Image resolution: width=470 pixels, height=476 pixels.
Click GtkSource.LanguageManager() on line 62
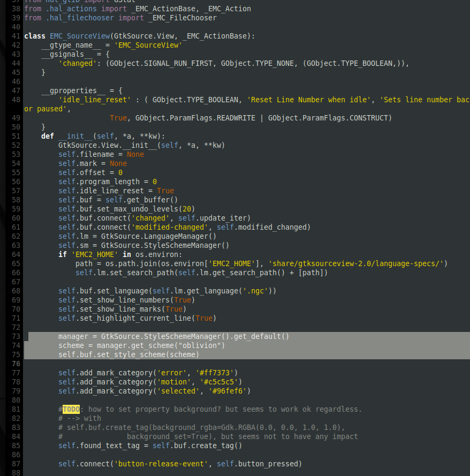click(158, 237)
